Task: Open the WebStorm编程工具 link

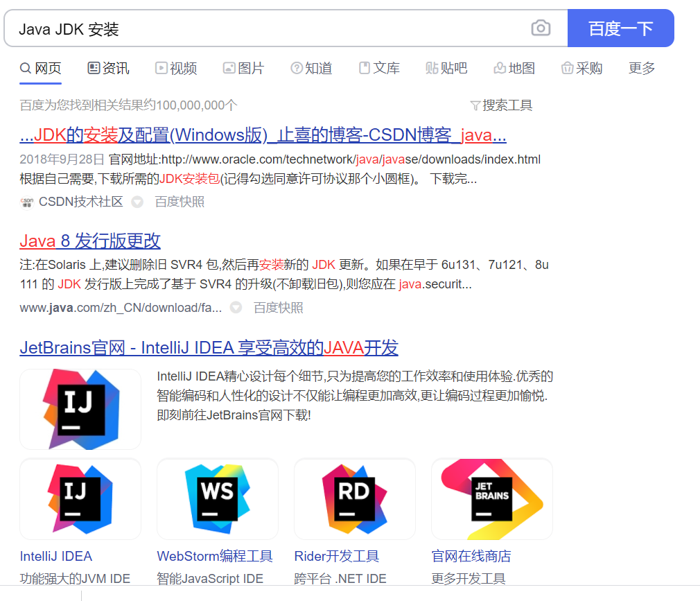Action: point(215,557)
